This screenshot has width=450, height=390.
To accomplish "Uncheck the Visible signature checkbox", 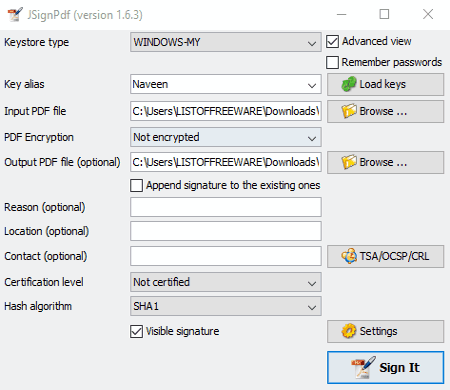I will [137, 331].
